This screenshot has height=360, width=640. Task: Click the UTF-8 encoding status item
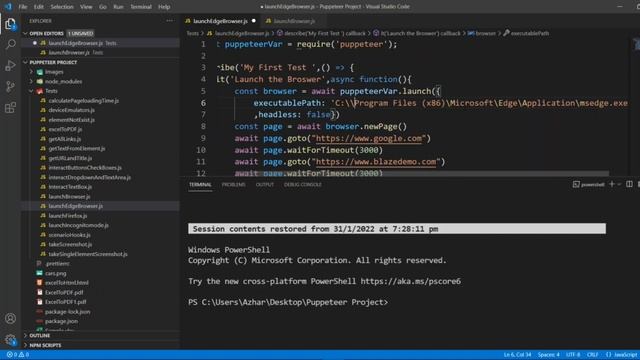[x=573, y=355]
